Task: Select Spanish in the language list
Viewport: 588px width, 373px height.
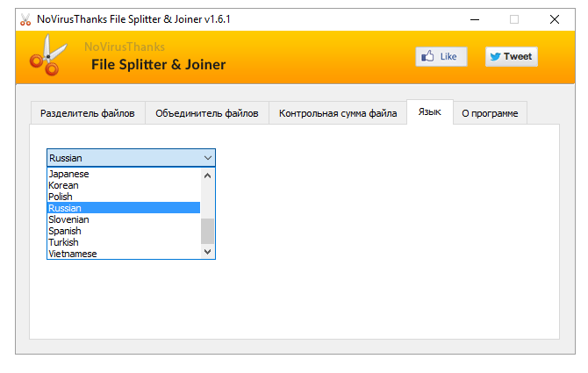Action: pos(65,231)
